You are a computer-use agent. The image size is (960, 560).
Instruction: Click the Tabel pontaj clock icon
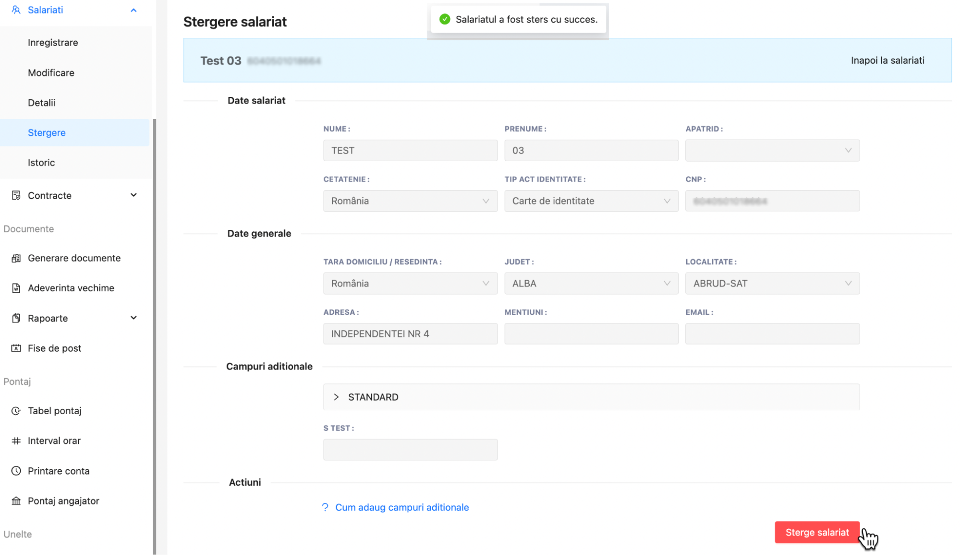tap(16, 411)
